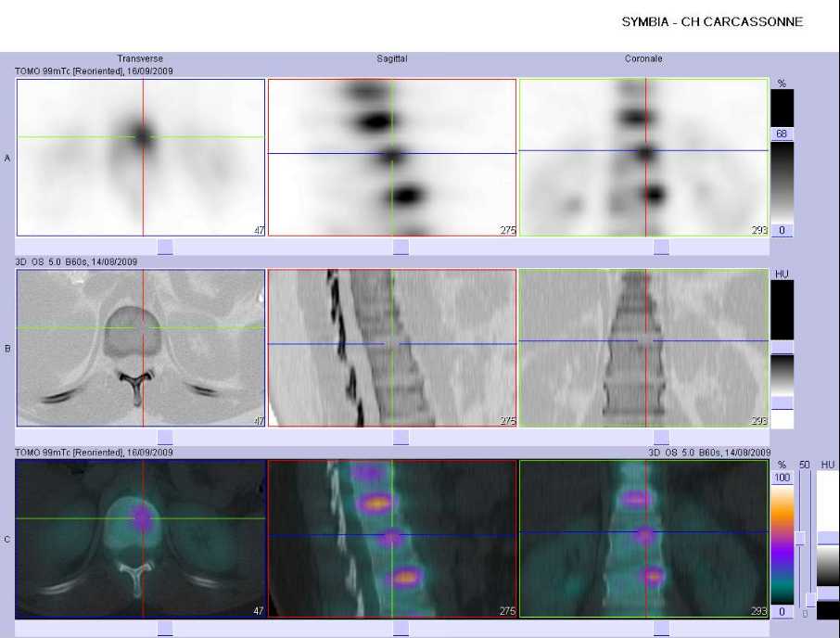
Task: Click the upper window handle on row B HU scale
Action: [x=782, y=347]
